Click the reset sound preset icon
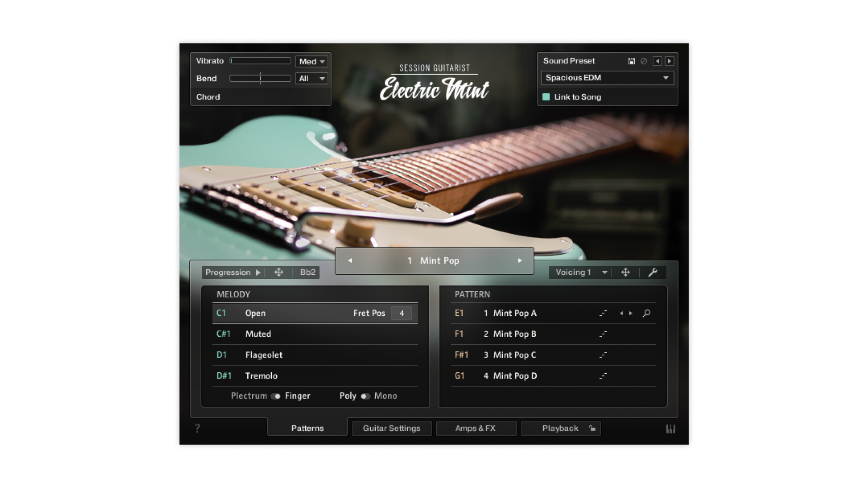This screenshot has width=868, height=488. 644,61
